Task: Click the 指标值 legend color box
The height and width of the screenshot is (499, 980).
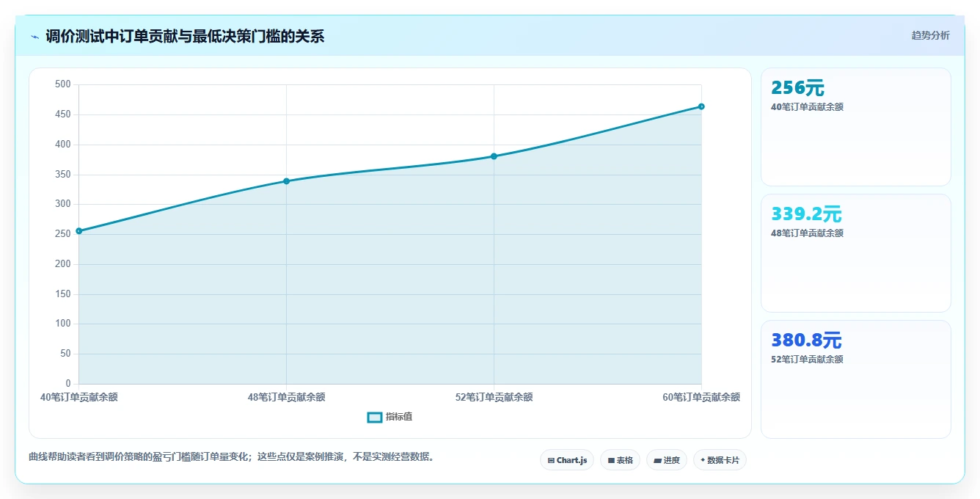Action: tap(374, 417)
